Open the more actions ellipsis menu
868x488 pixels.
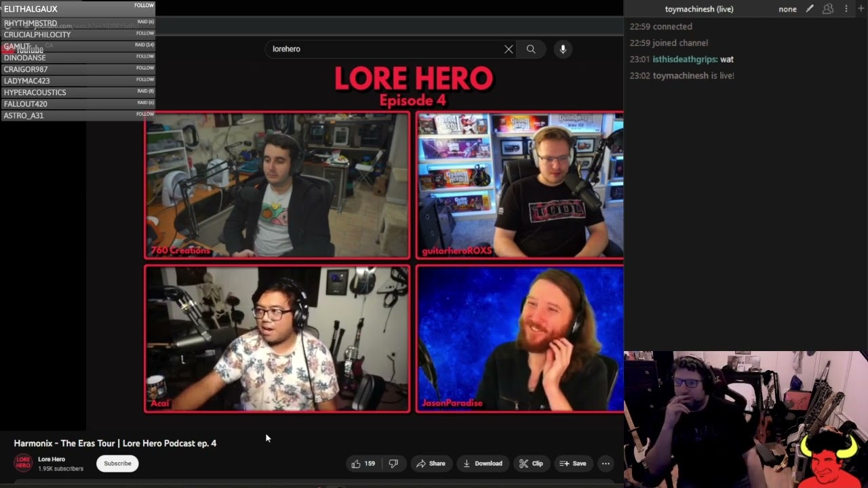click(x=606, y=464)
